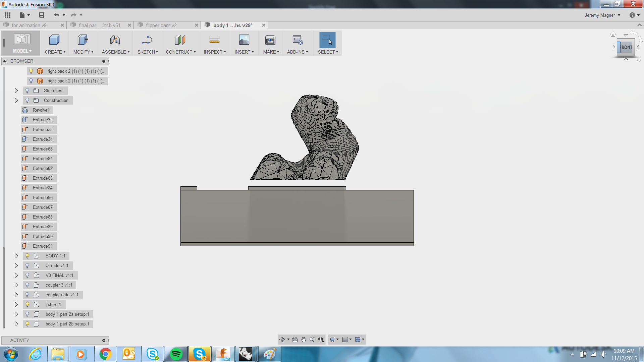This screenshot has height=362, width=644.
Task: Collapse the BROWSER panel arrows
Action: tap(5, 61)
